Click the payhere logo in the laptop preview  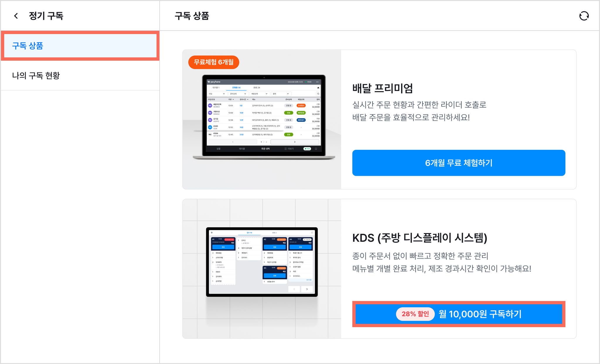pos(214,82)
